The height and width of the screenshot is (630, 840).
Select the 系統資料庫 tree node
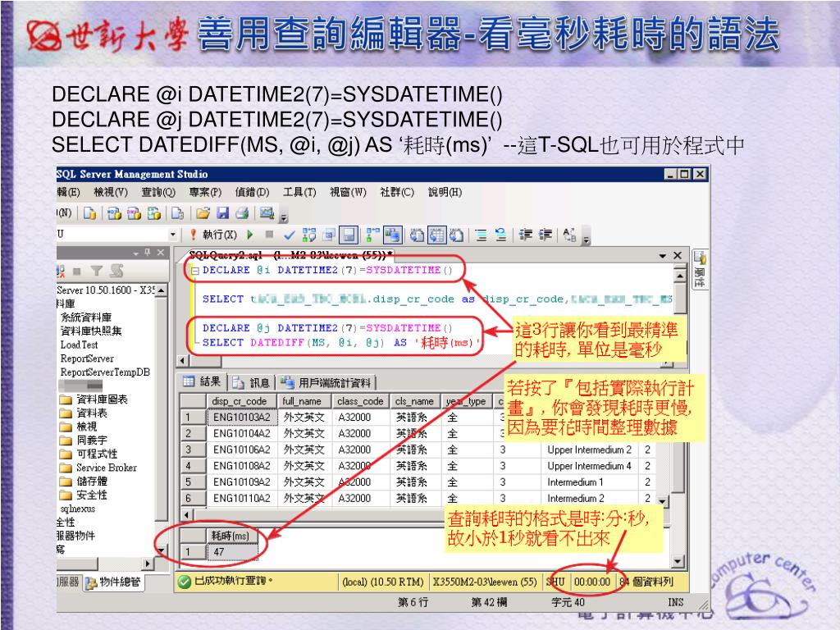85,317
